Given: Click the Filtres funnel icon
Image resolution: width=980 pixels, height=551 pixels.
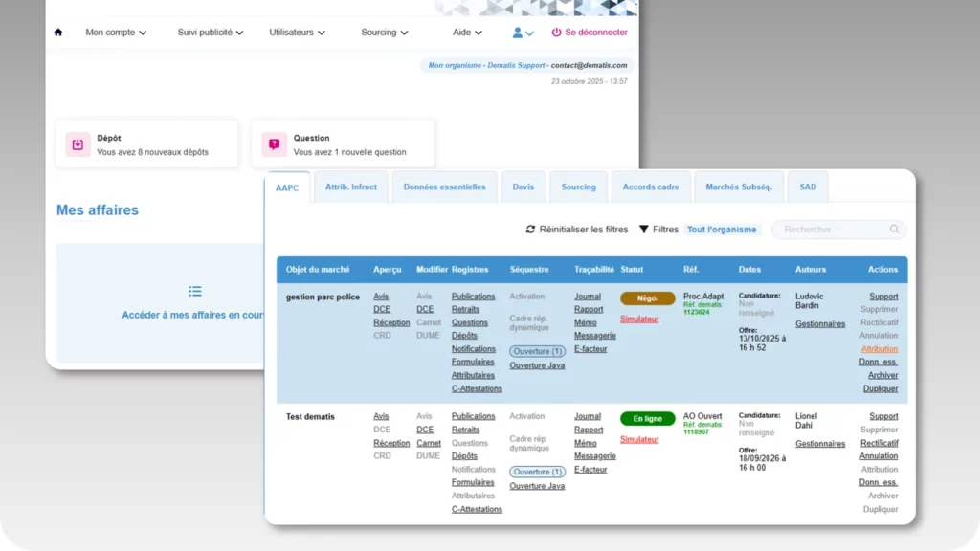Looking at the screenshot, I should coord(644,230).
